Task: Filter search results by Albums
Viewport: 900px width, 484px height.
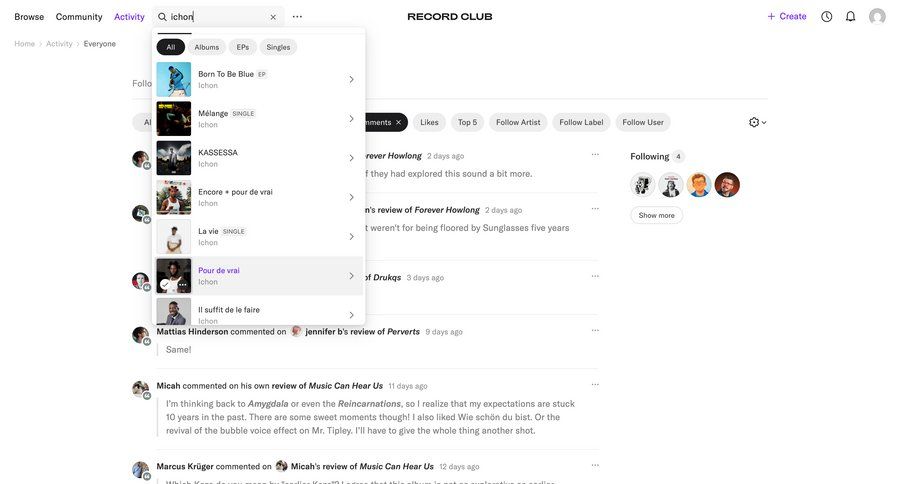Action: 207,47
